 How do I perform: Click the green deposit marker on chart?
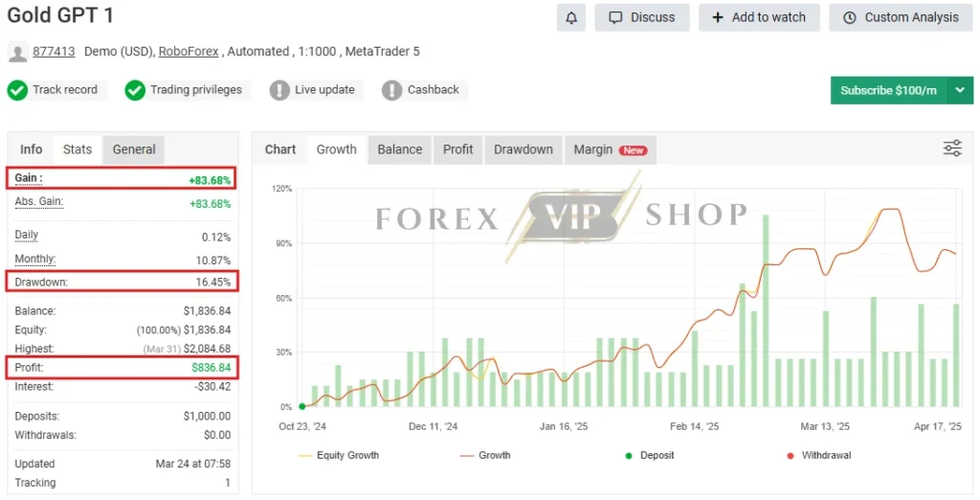(302, 407)
